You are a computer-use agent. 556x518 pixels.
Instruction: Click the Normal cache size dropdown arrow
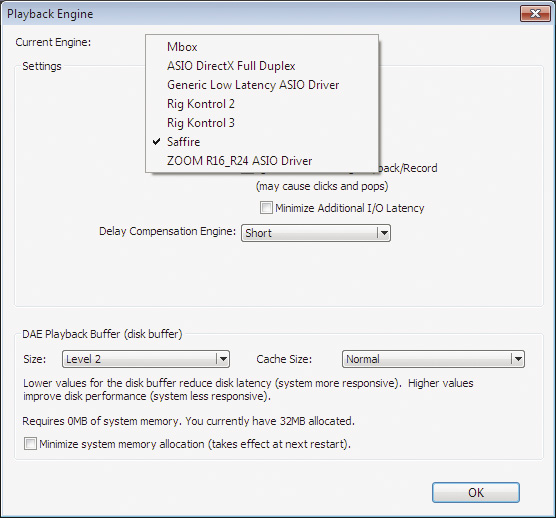point(518,359)
